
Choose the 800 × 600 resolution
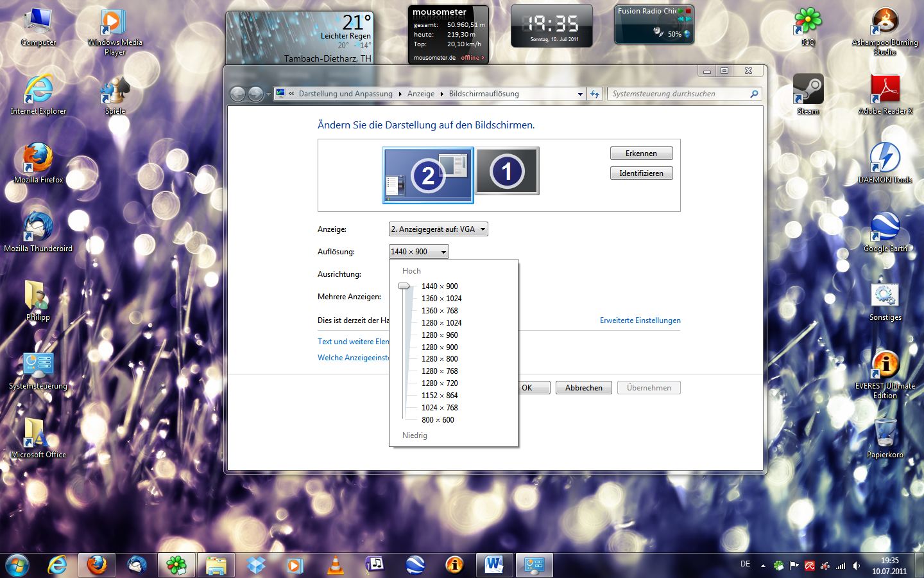pyautogui.click(x=438, y=420)
